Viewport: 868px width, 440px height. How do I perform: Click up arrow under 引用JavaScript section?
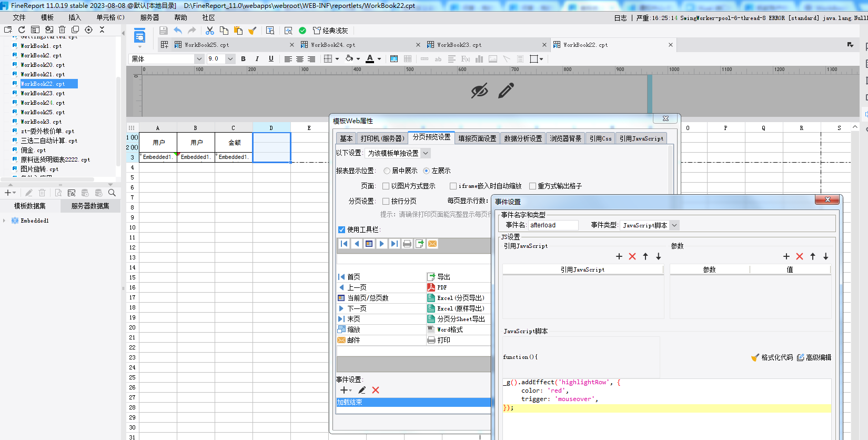click(645, 256)
